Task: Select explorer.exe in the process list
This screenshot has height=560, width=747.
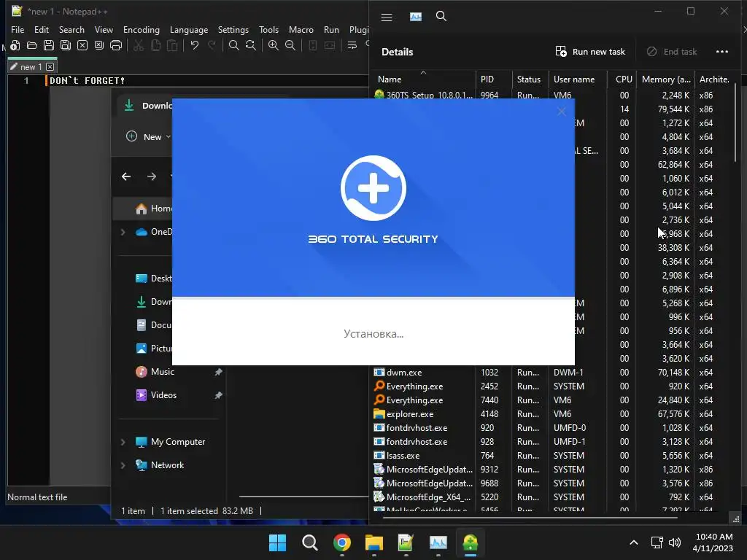Action: pos(550,414)
